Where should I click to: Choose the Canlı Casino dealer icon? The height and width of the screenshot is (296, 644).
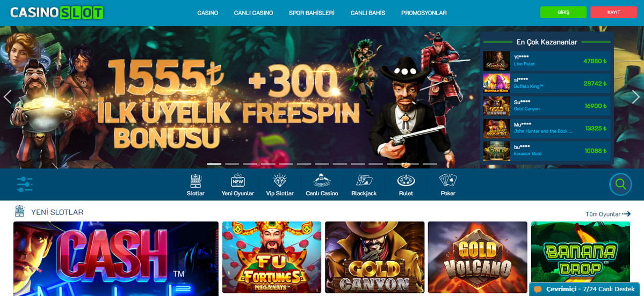322,185
